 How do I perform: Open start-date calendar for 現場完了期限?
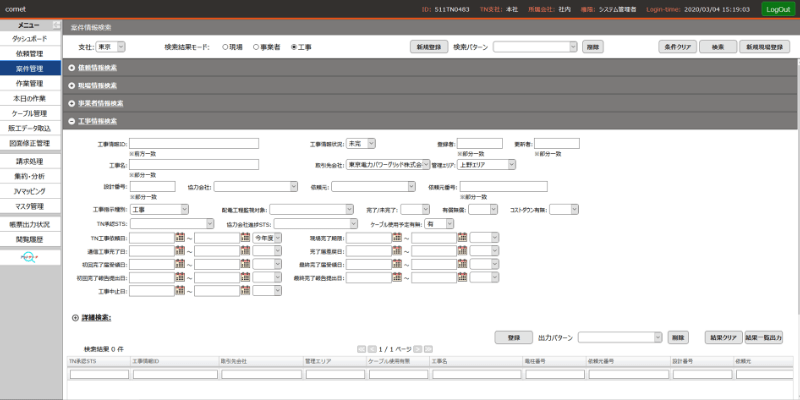coord(397,237)
